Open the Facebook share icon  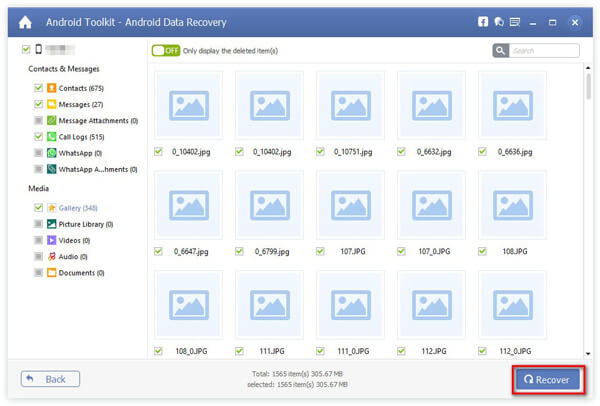coord(482,20)
